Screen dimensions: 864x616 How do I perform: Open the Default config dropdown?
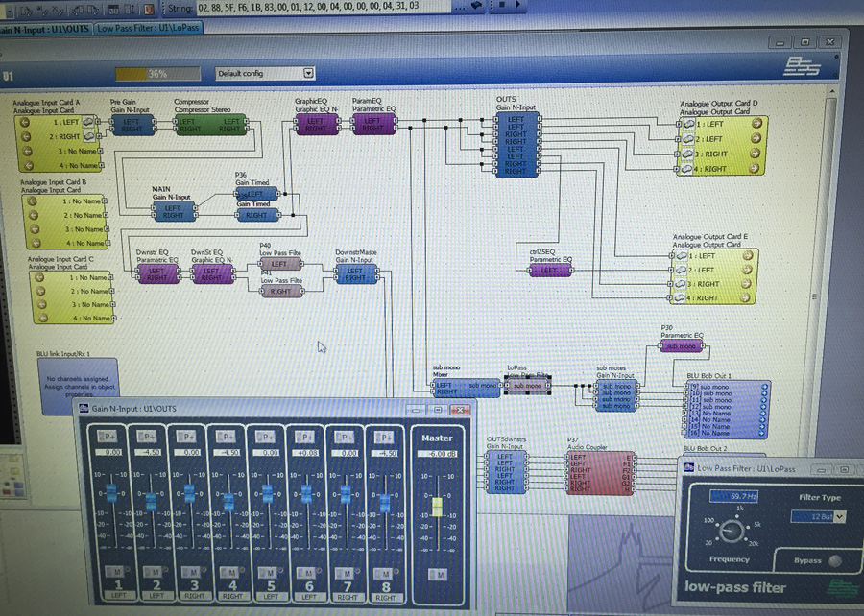tap(308, 73)
